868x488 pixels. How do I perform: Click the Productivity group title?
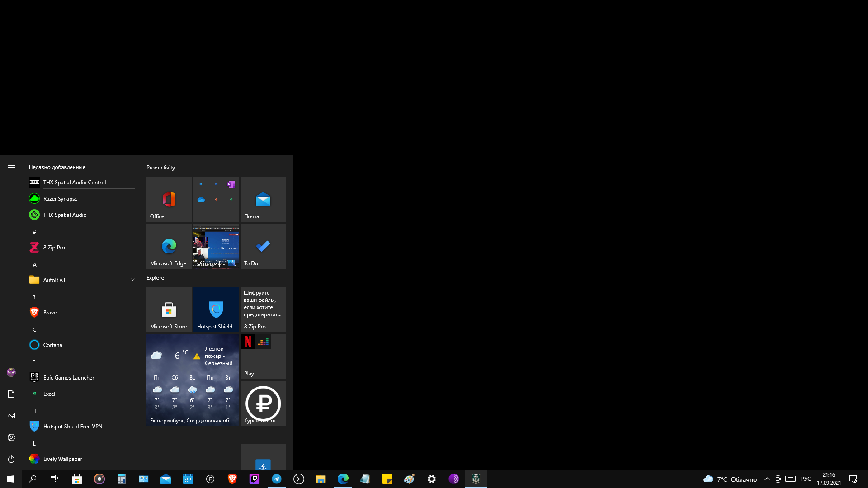pyautogui.click(x=160, y=167)
